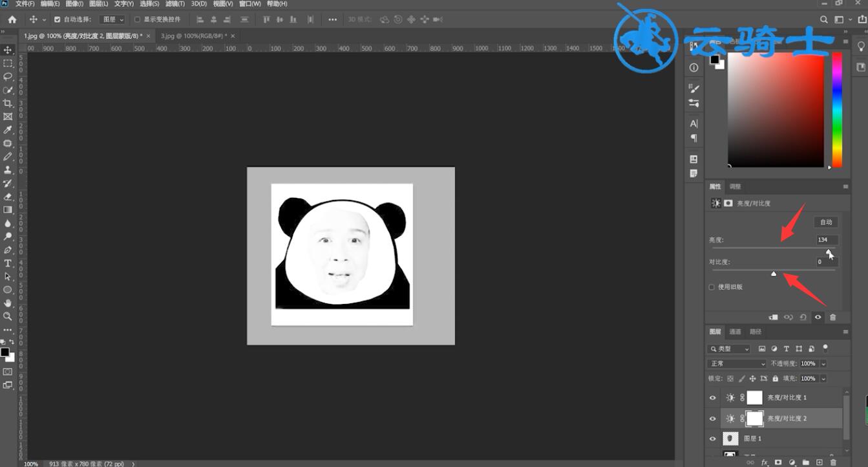This screenshot has height=467, width=868.
Task: Switch to the 调整 adjustments tab
Action: 736,186
